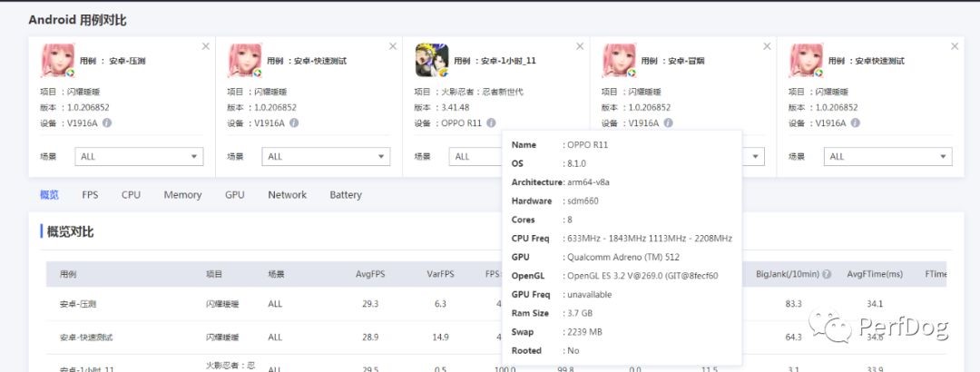
Task: Switch to the 概览 tab
Action: pyautogui.click(x=49, y=194)
